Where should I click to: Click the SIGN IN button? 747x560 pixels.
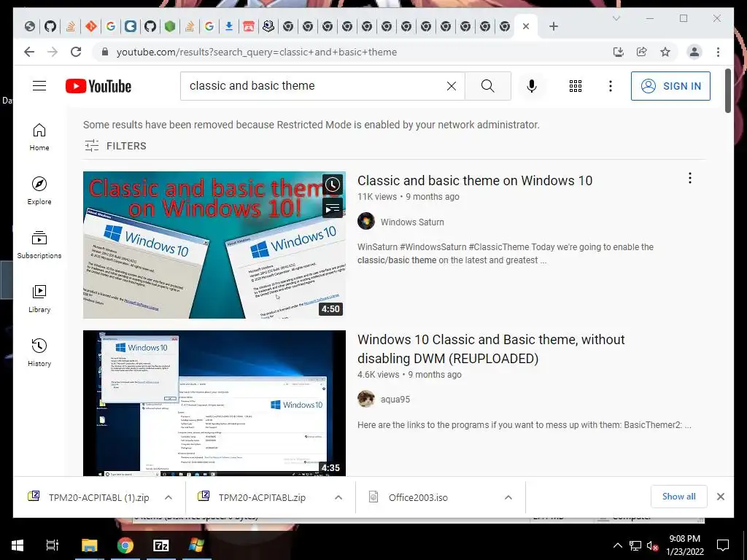tap(670, 86)
